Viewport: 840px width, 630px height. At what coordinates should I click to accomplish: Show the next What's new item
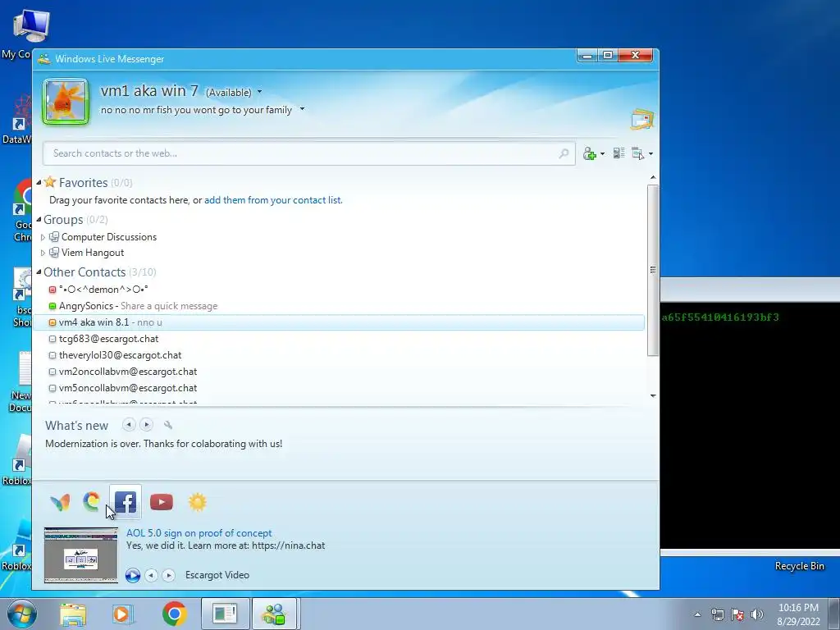(146, 425)
